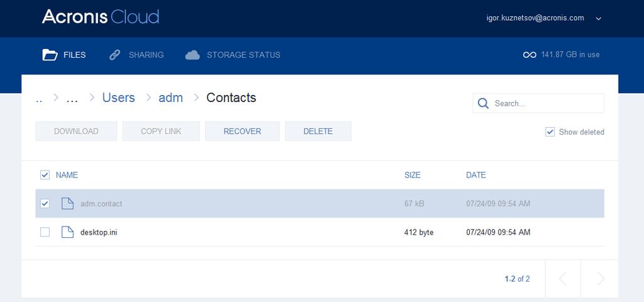This screenshot has height=302, width=644.
Task: Uncheck the adm.contact row checkbox
Action: pos(45,203)
